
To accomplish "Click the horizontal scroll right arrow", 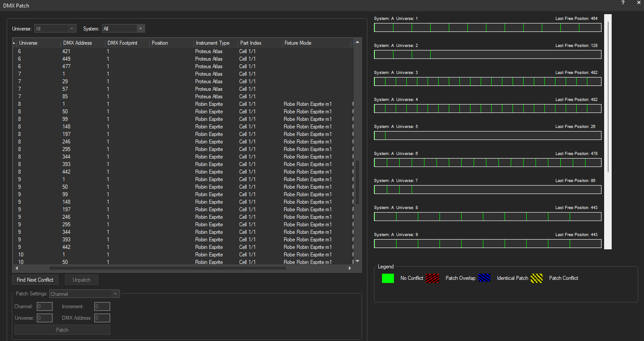I will 350,268.
